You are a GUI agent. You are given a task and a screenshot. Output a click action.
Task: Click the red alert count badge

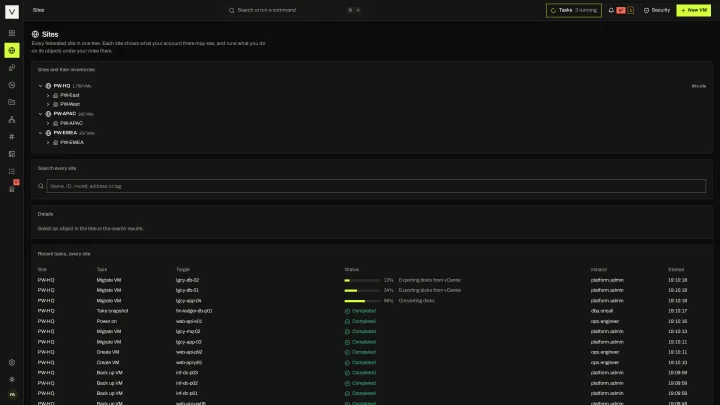[621, 10]
